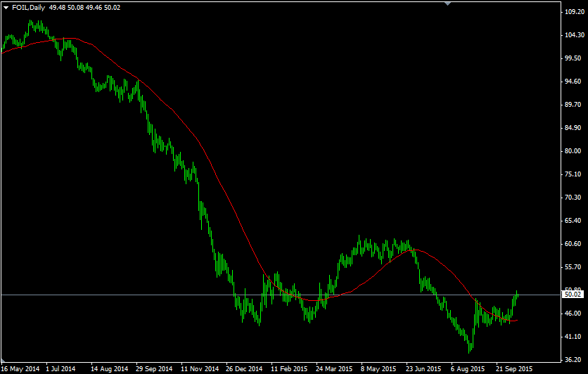Click the 70.30 price axis value

(574, 198)
